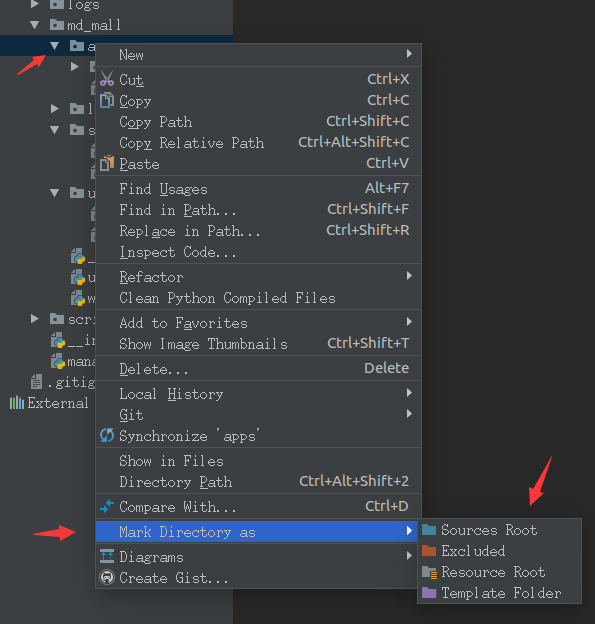
Task: Click the Diagrams icon
Action: tap(107, 556)
